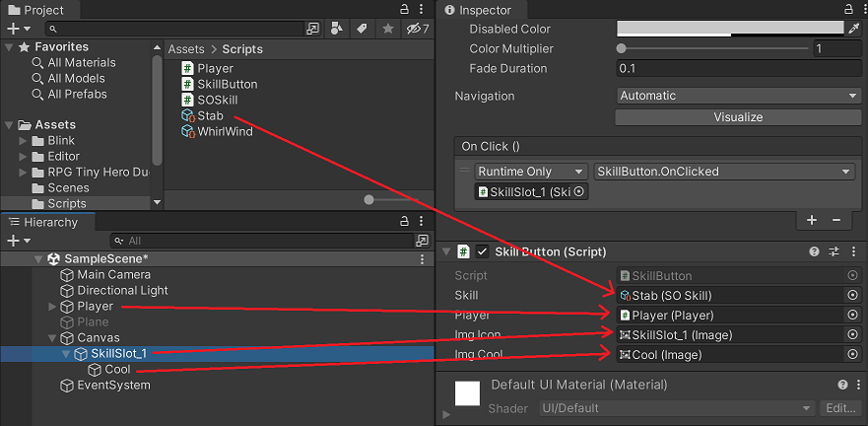Open the Project panel kebab menu
The width and height of the screenshot is (868, 426).
pos(422,10)
